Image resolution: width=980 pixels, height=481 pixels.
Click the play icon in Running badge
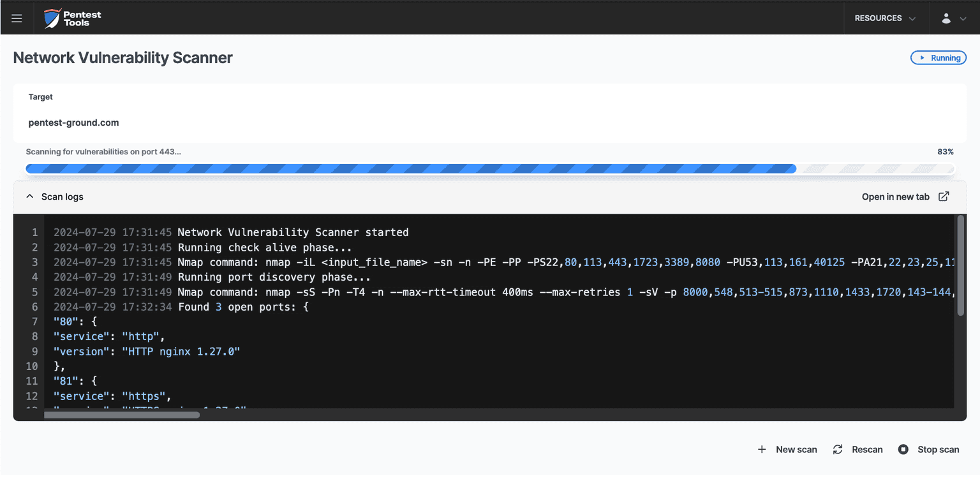coord(921,58)
